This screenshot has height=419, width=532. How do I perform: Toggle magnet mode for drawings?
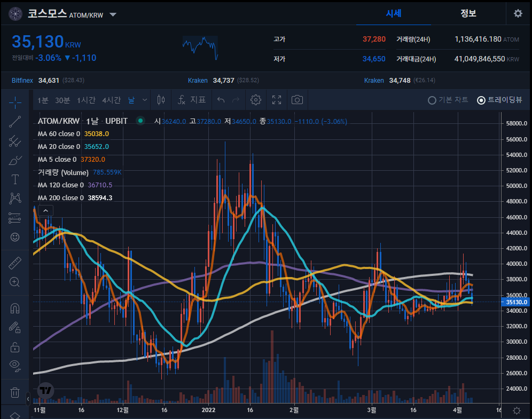tap(15, 308)
